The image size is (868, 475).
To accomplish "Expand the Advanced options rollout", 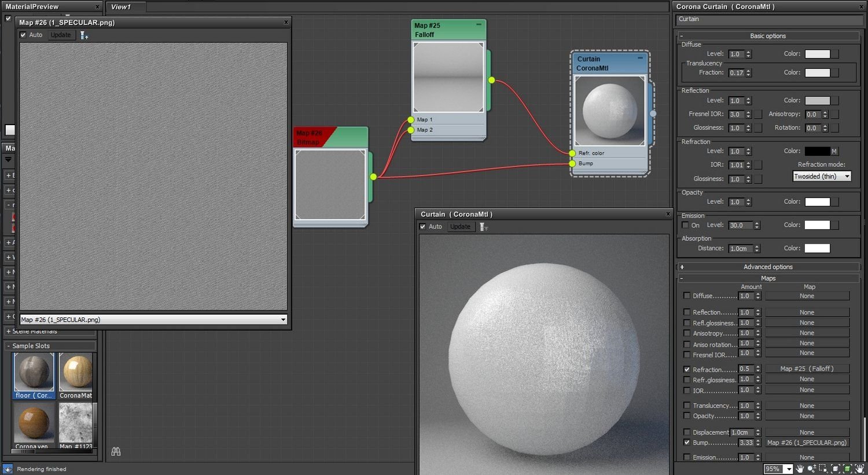I will coord(768,267).
